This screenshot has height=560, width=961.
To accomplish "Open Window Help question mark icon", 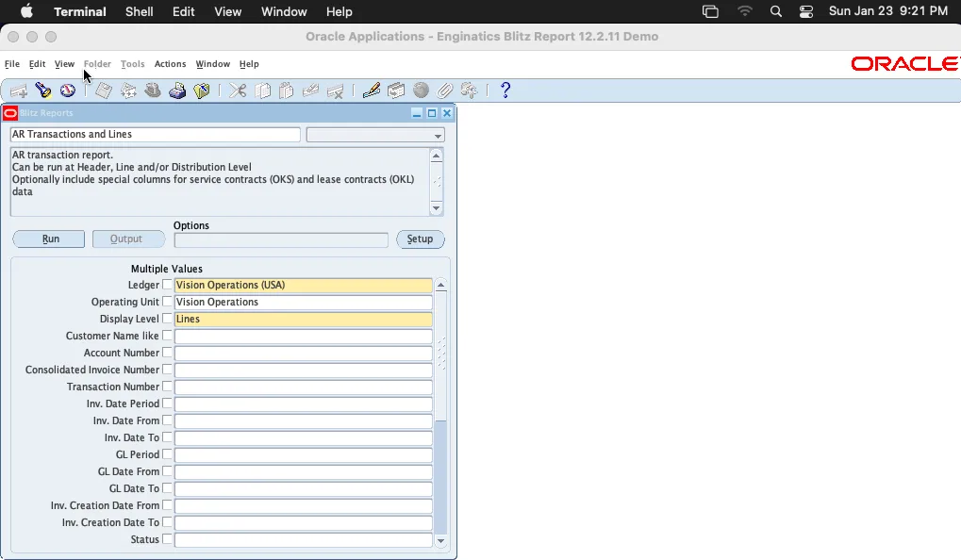I will point(505,91).
